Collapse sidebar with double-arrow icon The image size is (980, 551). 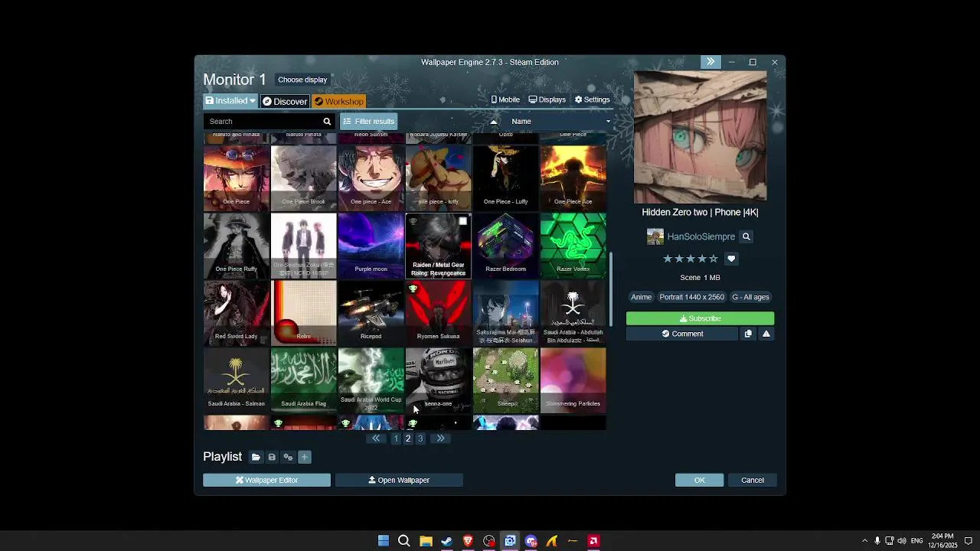pyautogui.click(x=710, y=62)
